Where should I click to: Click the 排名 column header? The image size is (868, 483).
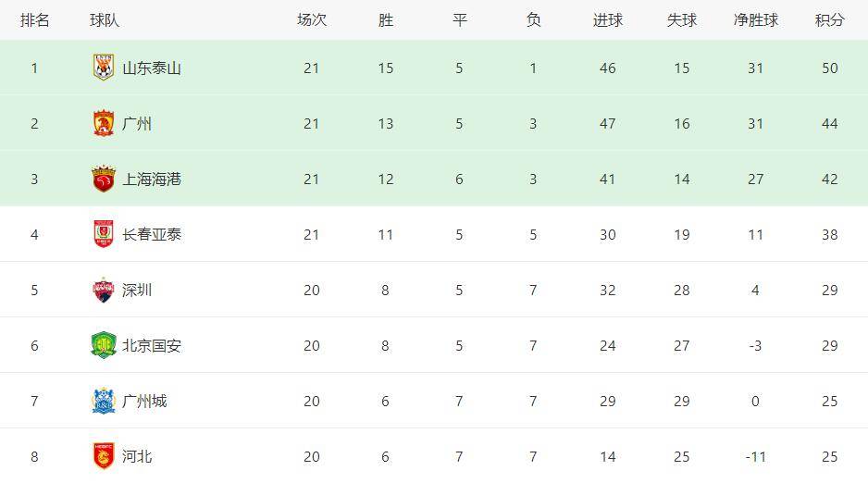(x=34, y=20)
